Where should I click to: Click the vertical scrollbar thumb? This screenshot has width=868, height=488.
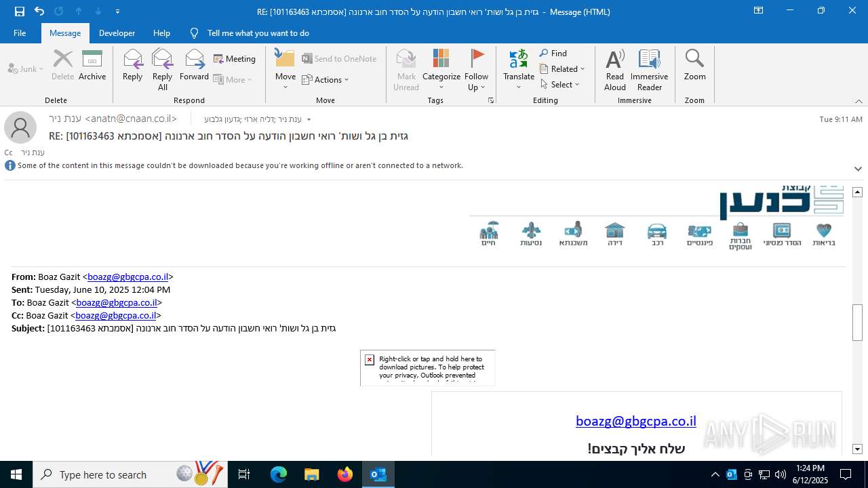857,322
